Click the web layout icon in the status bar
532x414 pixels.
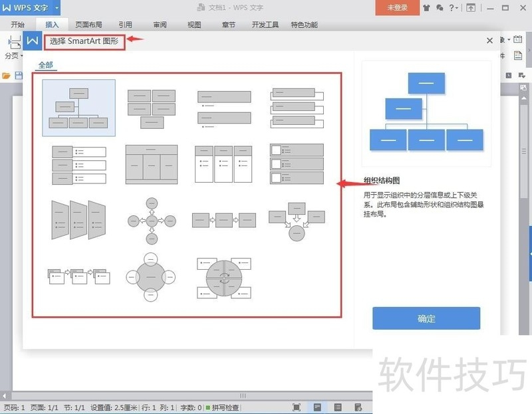(x=360, y=407)
